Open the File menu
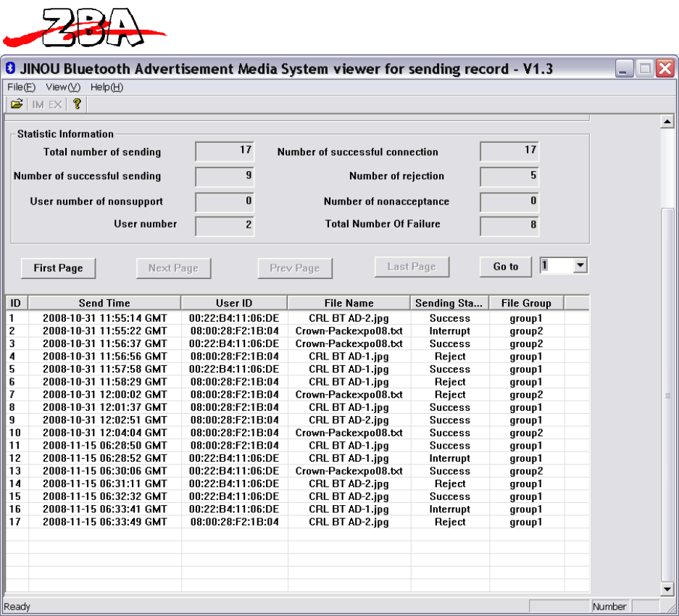This screenshot has height=616, width=679. (x=21, y=87)
